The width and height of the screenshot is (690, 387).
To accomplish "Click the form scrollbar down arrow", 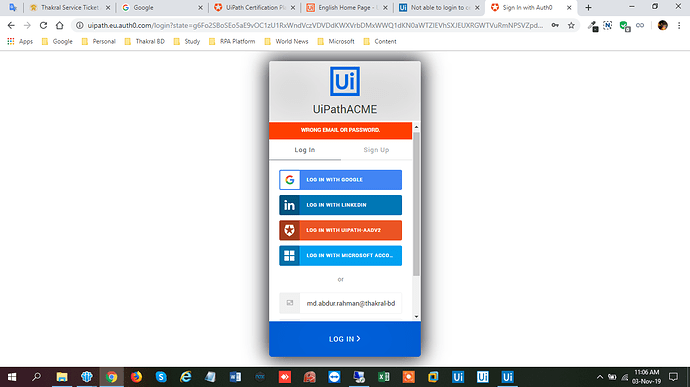I will (416, 317).
